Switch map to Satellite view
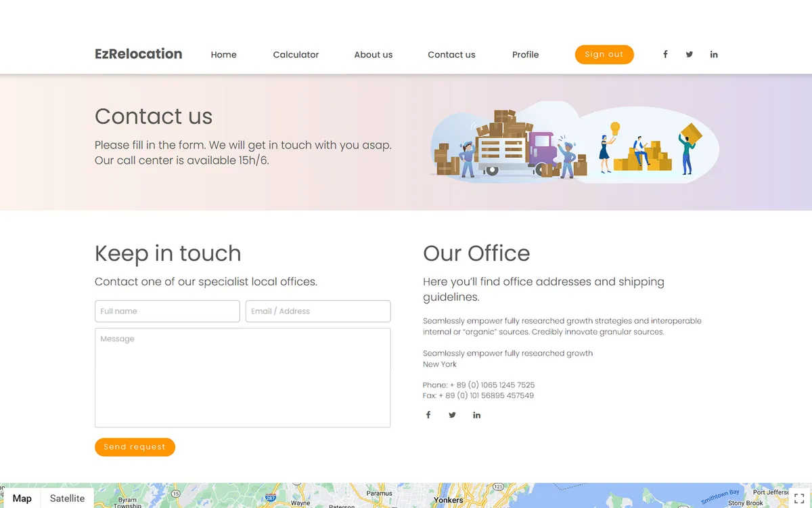 (x=68, y=498)
